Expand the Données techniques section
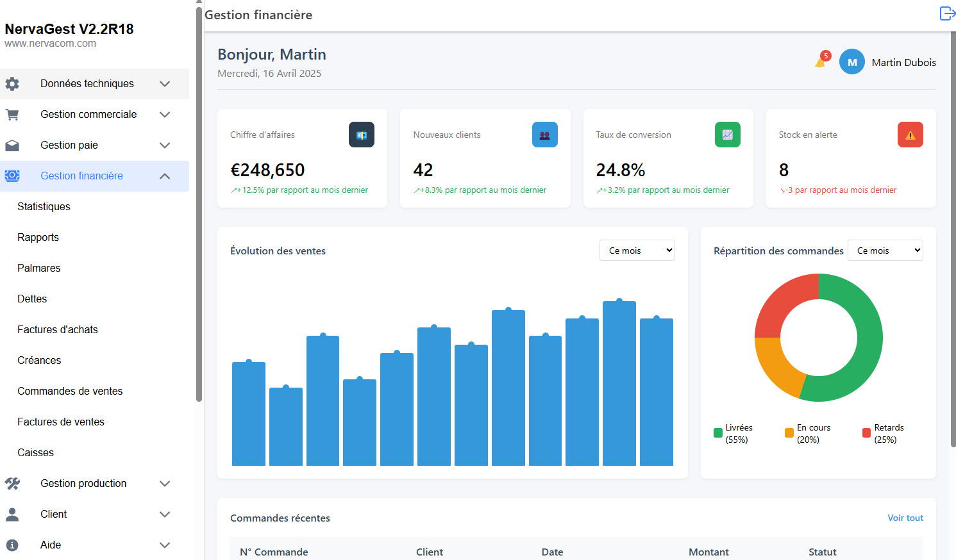This screenshot has width=956, height=560. tap(165, 83)
